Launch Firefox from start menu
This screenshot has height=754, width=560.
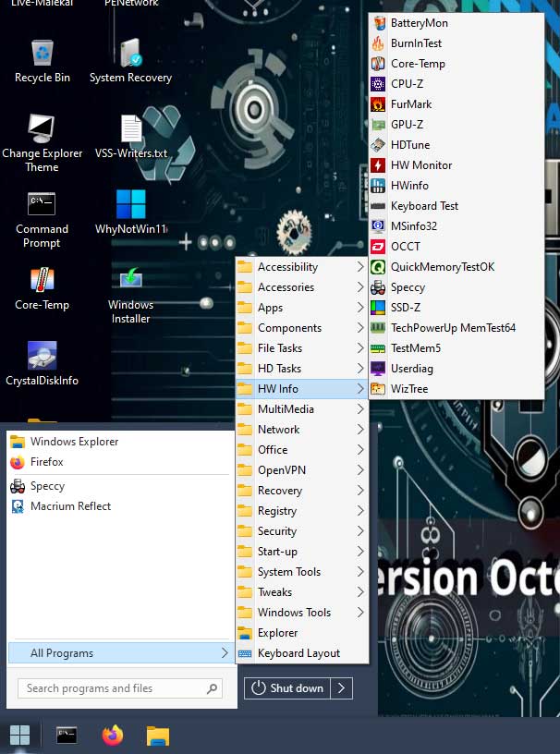(119, 462)
